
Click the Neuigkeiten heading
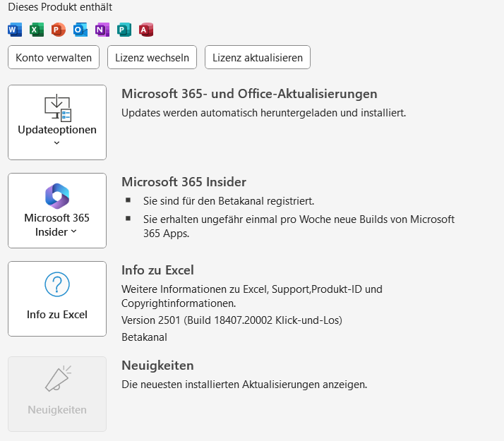click(157, 366)
